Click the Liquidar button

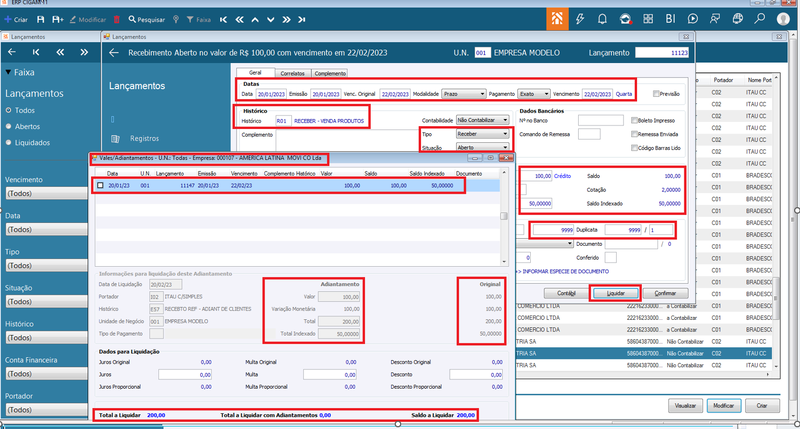coord(615,293)
